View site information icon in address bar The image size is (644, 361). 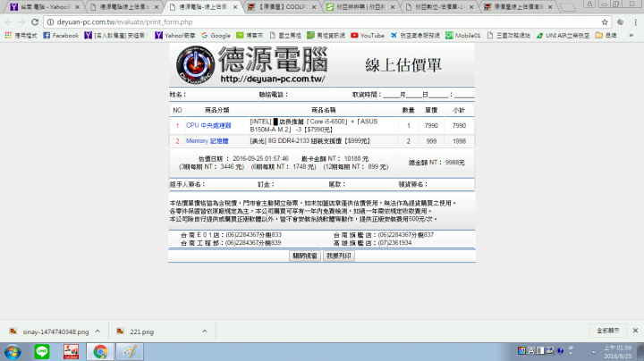(x=50, y=22)
